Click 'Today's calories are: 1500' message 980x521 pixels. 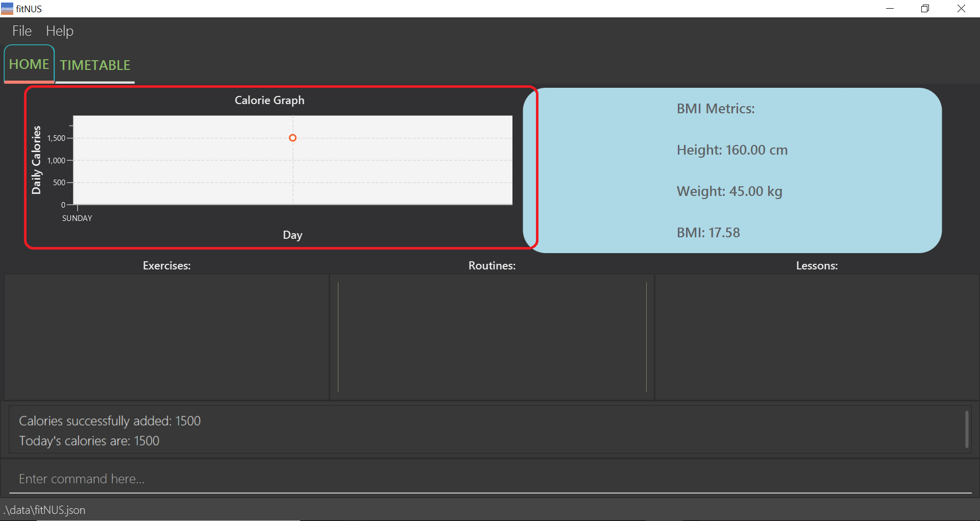pyautogui.click(x=89, y=441)
